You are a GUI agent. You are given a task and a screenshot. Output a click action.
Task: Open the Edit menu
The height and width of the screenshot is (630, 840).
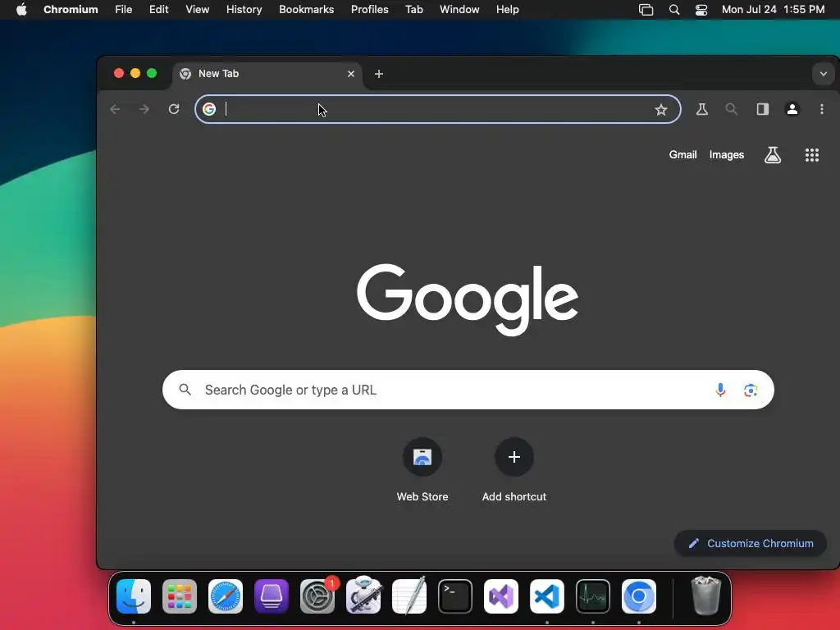click(x=158, y=10)
